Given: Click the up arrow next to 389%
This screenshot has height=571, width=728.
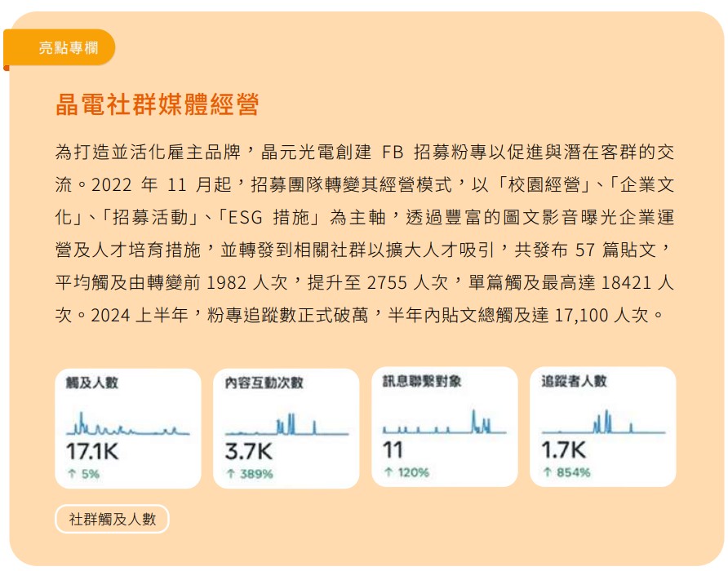Looking at the screenshot, I should click(230, 474).
